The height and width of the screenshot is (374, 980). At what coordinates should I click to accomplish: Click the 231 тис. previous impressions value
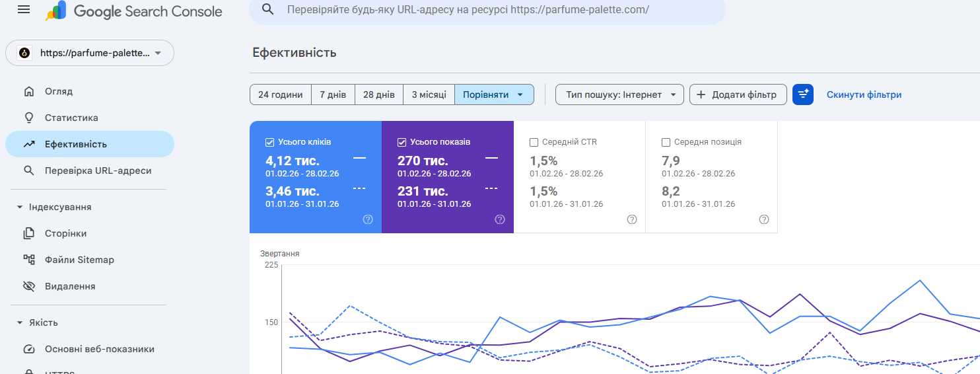[423, 191]
